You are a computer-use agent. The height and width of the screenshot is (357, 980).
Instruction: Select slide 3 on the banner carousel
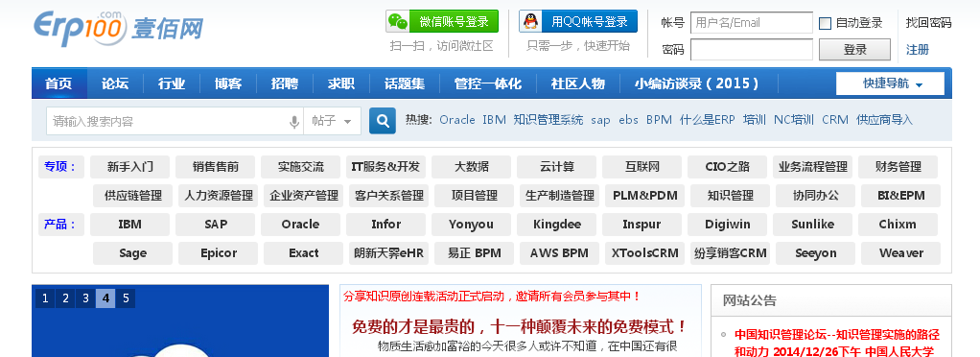click(85, 298)
